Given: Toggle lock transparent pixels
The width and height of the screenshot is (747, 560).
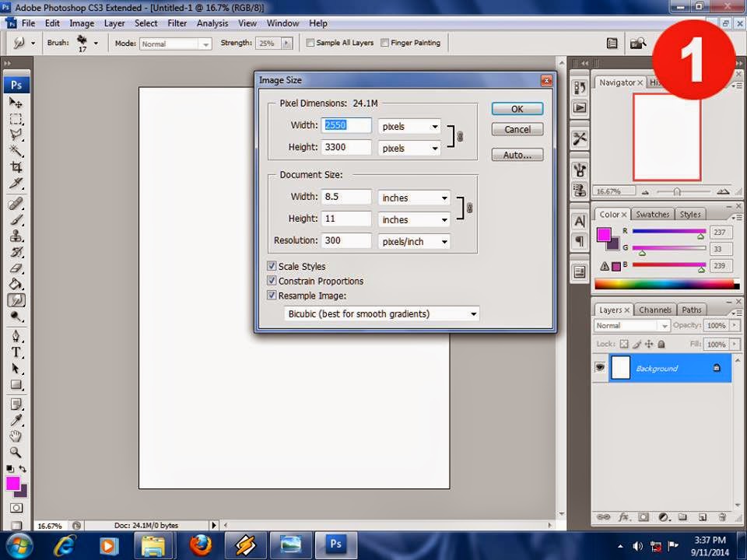Looking at the screenshot, I should (624, 344).
